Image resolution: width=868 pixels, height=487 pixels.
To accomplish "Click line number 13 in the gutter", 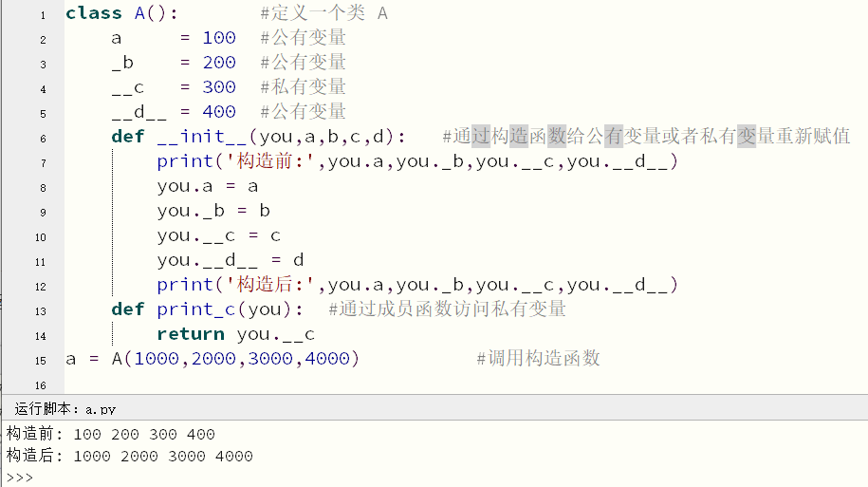I will pos(41,311).
